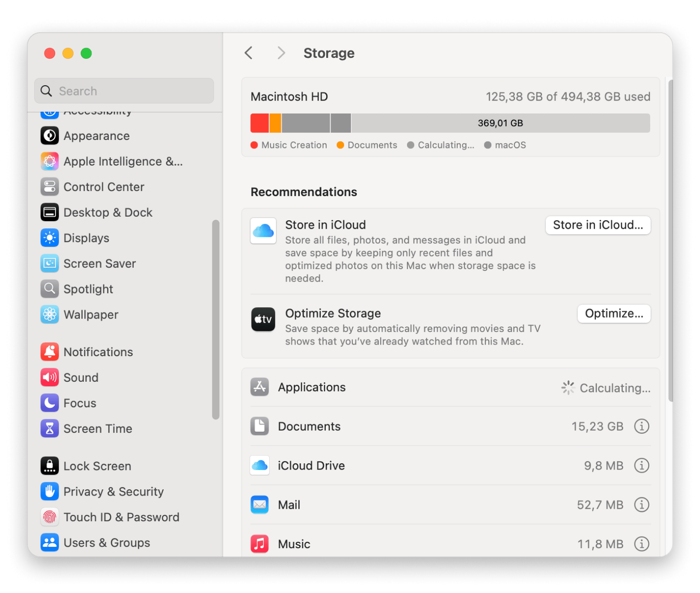Open Sound via speaker icon

(x=50, y=377)
